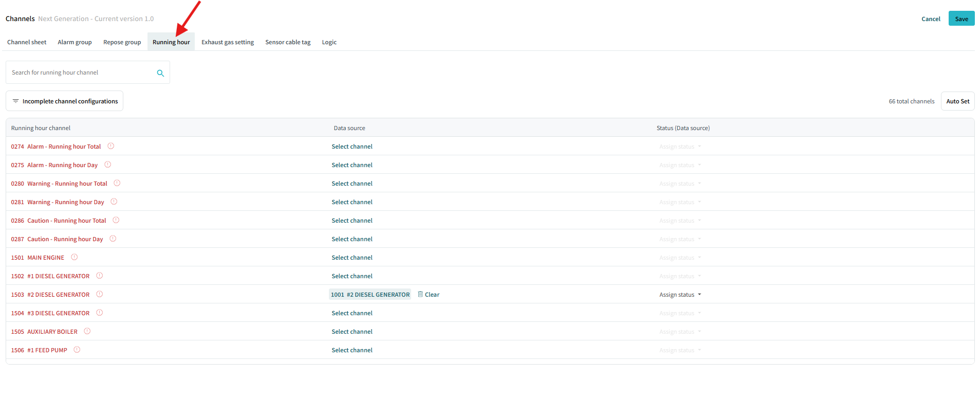Click warning icon beside 0286 Caution Running hour Total

coord(116,220)
